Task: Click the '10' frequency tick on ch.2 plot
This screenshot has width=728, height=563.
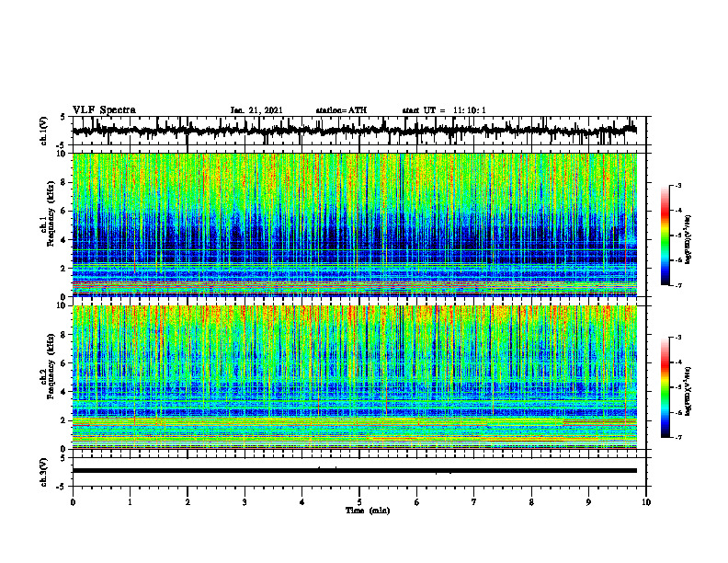Action: pos(63,305)
